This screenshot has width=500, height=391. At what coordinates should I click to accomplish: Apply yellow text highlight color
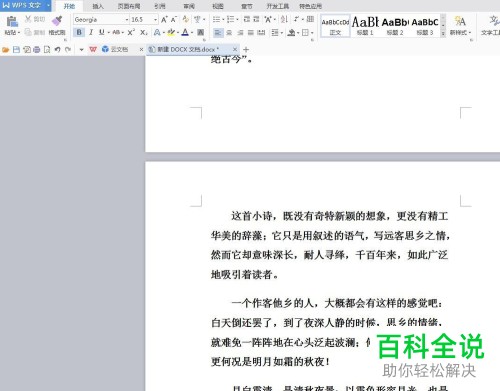[x=171, y=32]
